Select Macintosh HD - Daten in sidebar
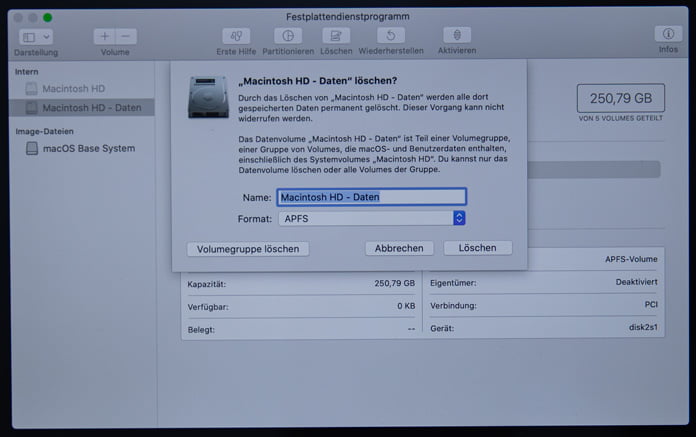Image resolution: width=696 pixels, height=437 pixels. click(x=90, y=107)
